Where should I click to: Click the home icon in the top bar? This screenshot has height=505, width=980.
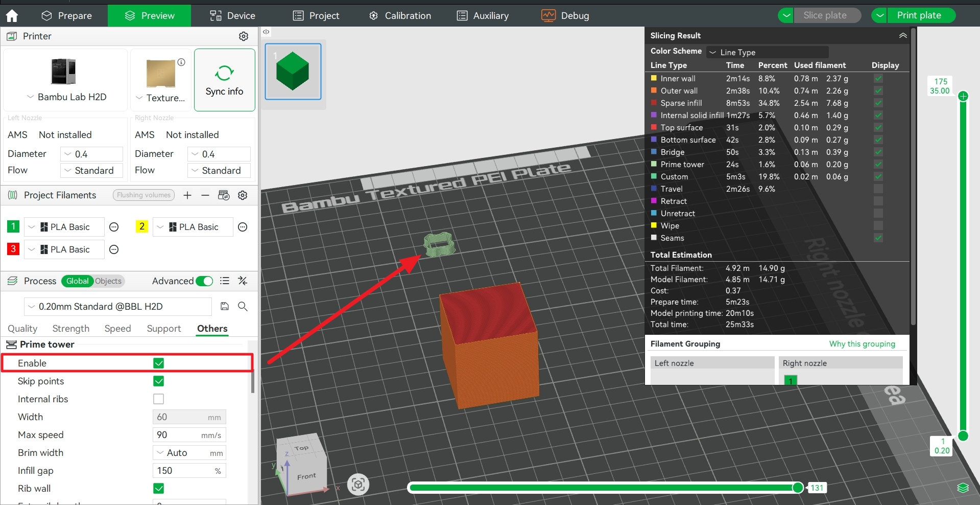(x=12, y=16)
